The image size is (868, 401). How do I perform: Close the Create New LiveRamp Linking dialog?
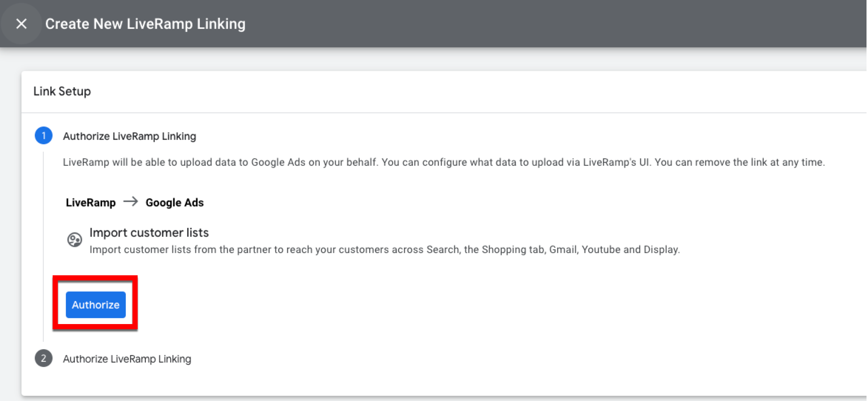pyautogui.click(x=21, y=24)
